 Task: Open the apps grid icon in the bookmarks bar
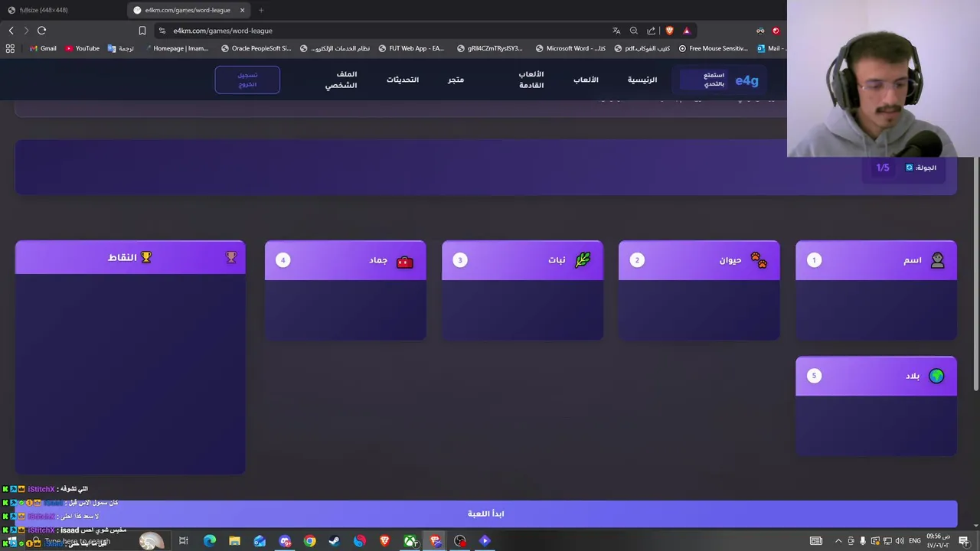(x=10, y=48)
